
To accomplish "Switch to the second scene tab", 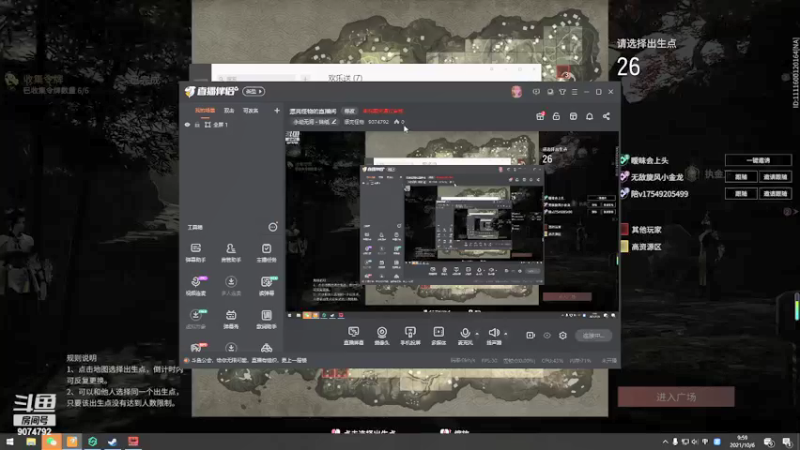I will click(x=229, y=111).
